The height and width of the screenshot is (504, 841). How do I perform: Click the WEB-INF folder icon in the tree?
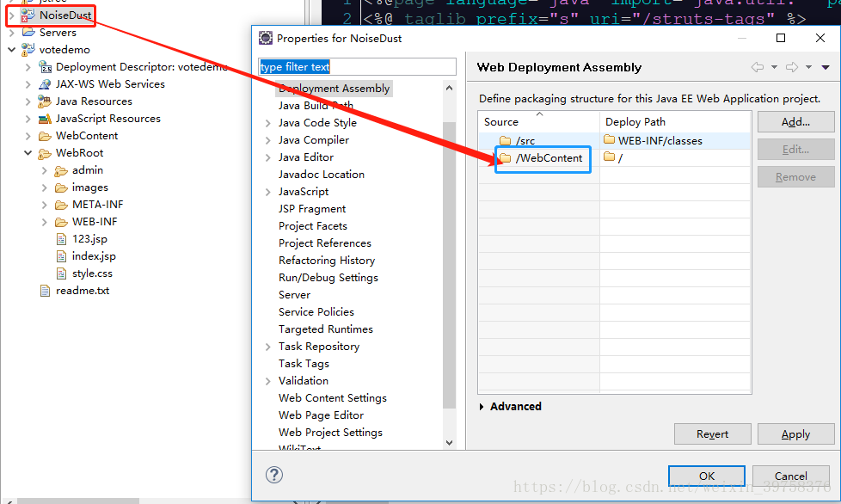[61, 222]
